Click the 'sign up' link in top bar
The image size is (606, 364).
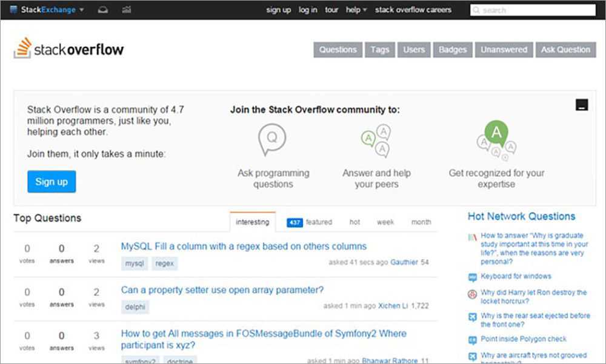(x=278, y=10)
